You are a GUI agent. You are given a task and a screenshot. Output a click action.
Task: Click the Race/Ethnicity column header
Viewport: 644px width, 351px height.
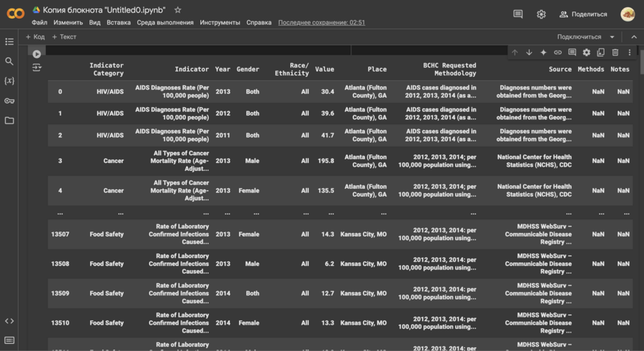click(292, 69)
